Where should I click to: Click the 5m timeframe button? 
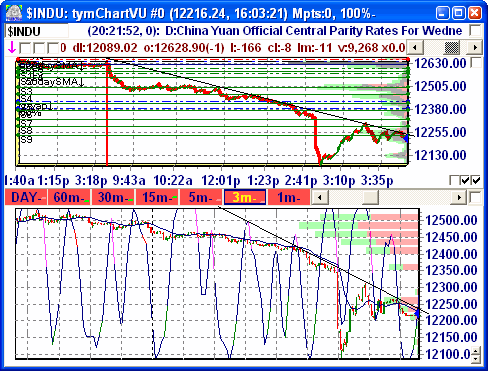pos(201,197)
